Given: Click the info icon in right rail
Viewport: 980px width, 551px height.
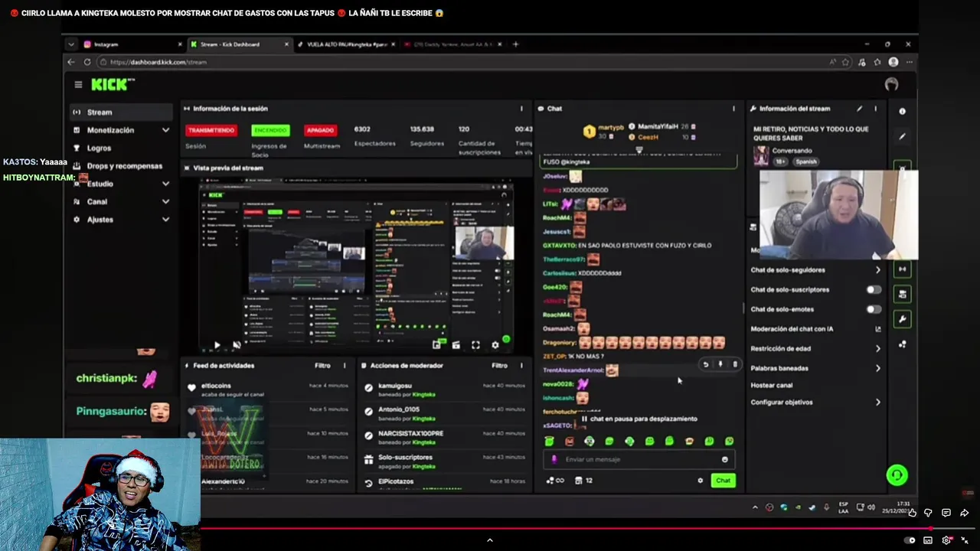Looking at the screenshot, I should click(x=902, y=112).
